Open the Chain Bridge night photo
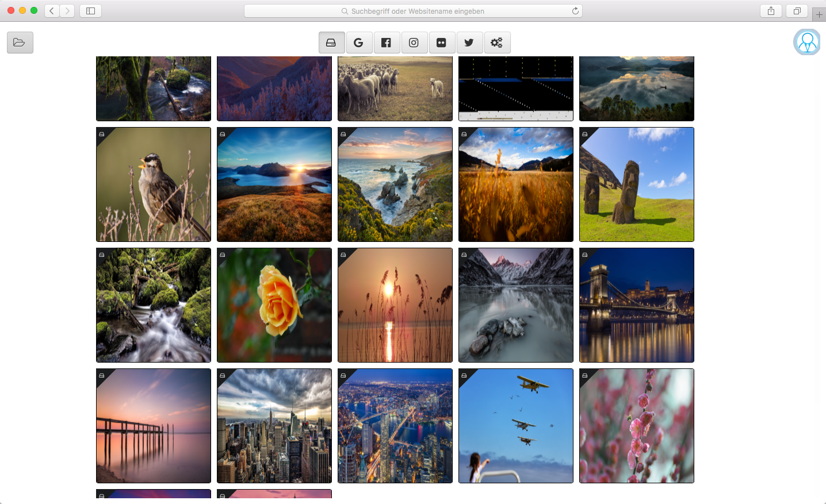Screen dimensions: 826x504 [x=637, y=305]
